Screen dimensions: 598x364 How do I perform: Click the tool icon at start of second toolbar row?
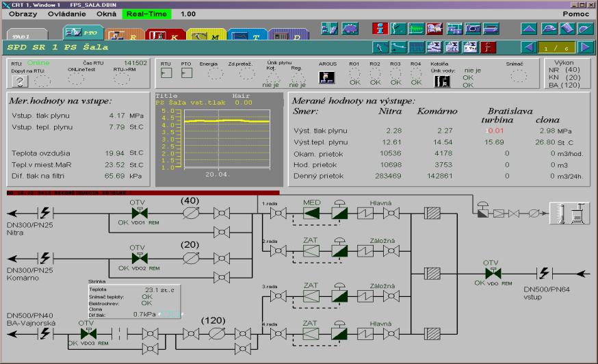380,47
